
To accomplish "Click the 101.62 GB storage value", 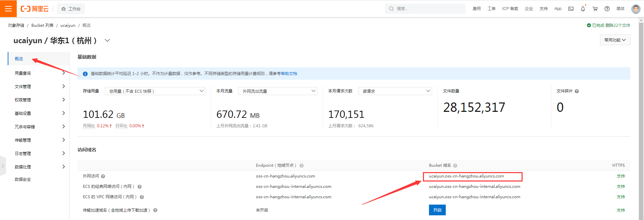I will click(x=104, y=115).
